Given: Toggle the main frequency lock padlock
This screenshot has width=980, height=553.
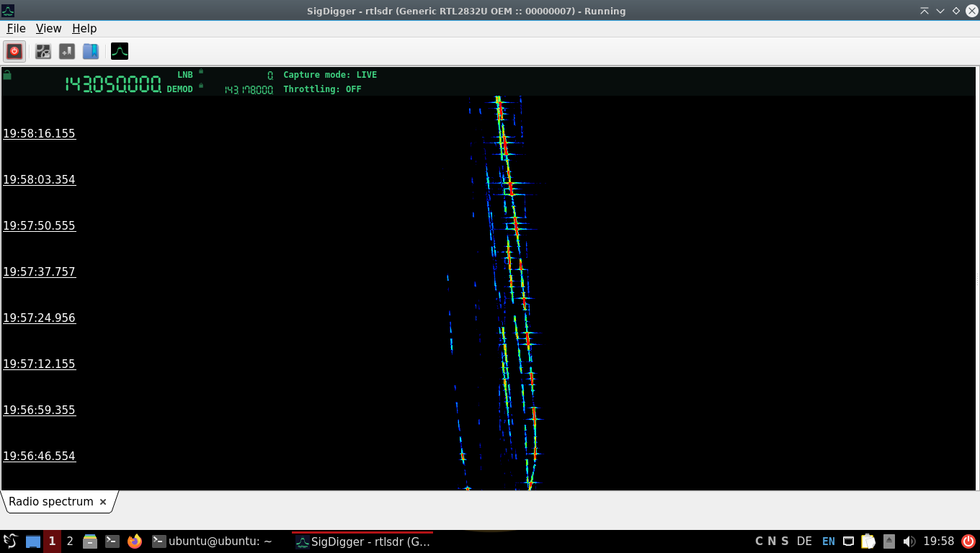Looking at the screenshot, I should pos(7,75).
